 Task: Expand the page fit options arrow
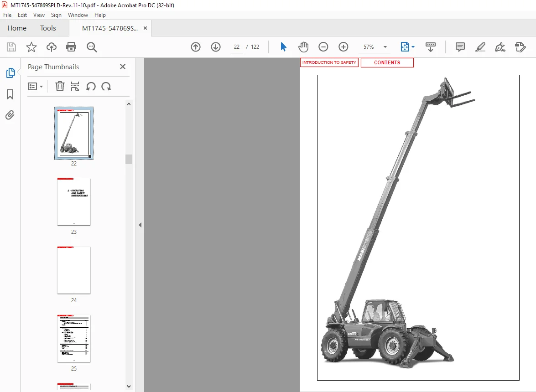pos(413,47)
